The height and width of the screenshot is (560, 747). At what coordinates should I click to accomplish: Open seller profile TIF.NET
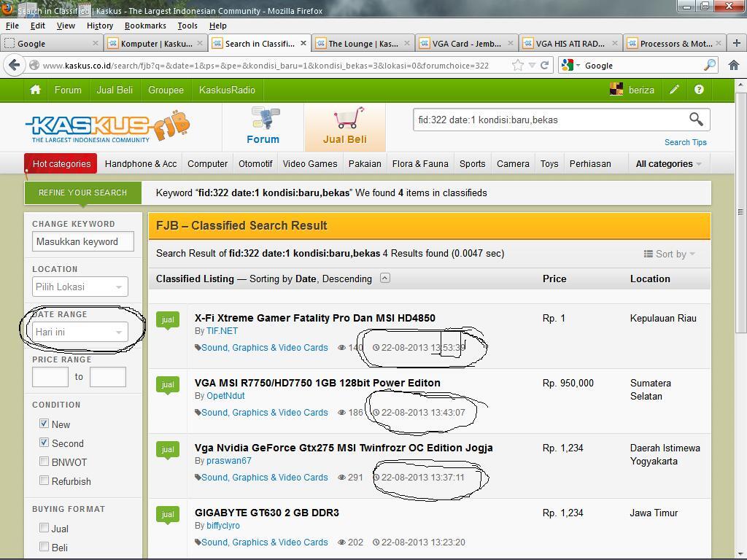(x=222, y=331)
